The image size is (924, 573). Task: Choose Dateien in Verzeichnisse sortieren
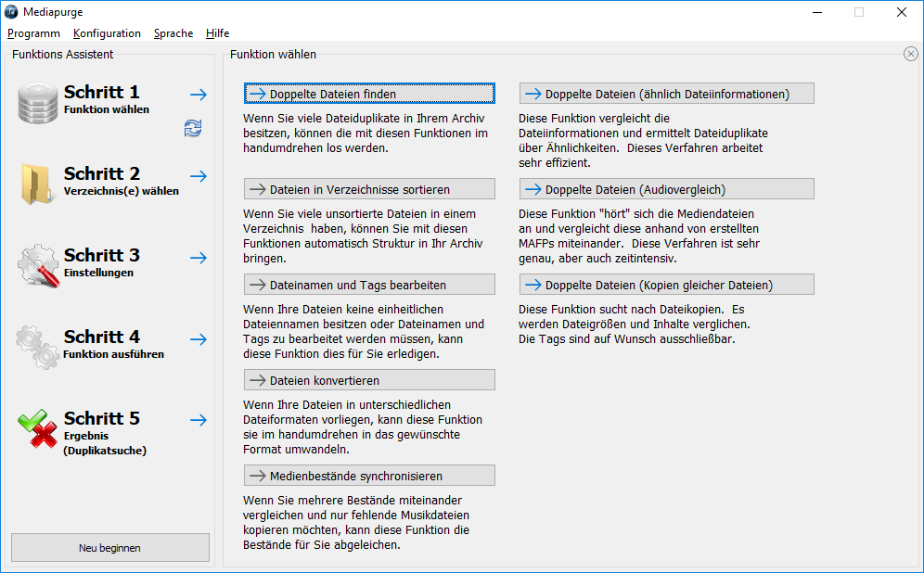pyautogui.click(x=368, y=188)
